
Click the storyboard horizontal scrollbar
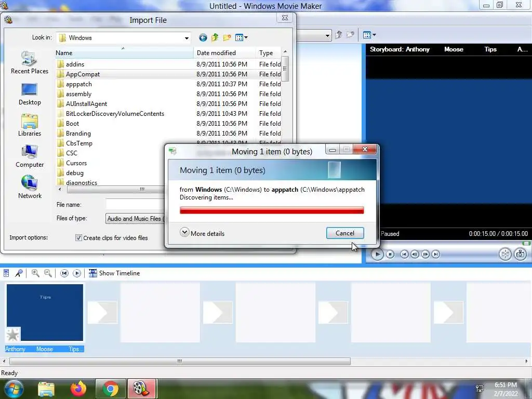[x=180, y=362]
